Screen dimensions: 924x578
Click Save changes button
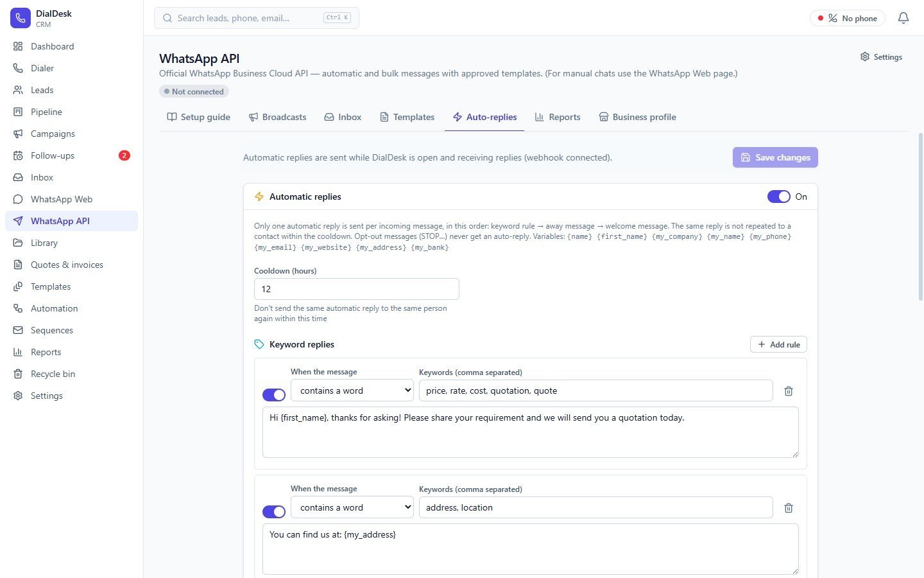pyautogui.click(x=775, y=157)
